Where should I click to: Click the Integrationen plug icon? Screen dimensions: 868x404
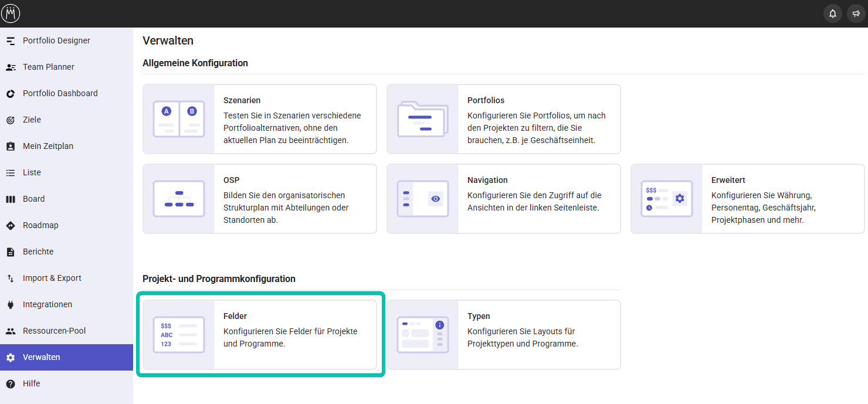click(11, 305)
